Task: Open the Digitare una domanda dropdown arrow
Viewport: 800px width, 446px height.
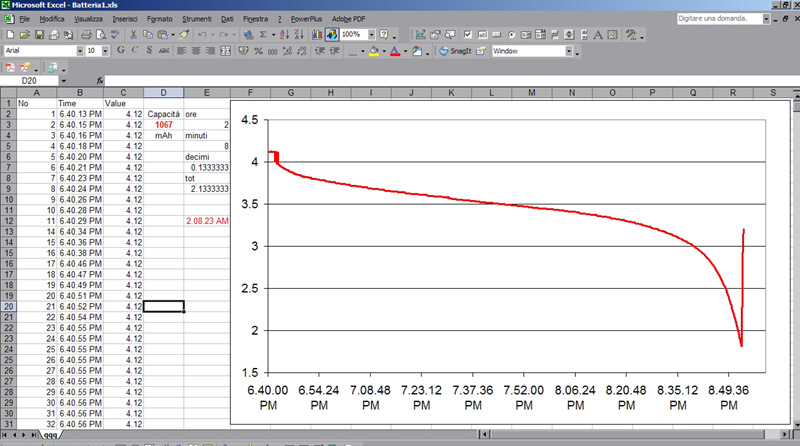Action: click(766, 18)
